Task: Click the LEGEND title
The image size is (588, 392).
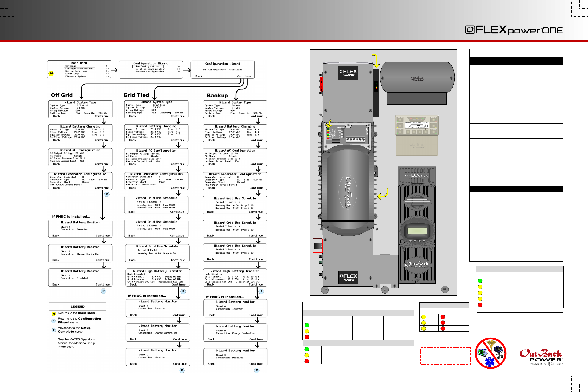Action: [77, 307]
